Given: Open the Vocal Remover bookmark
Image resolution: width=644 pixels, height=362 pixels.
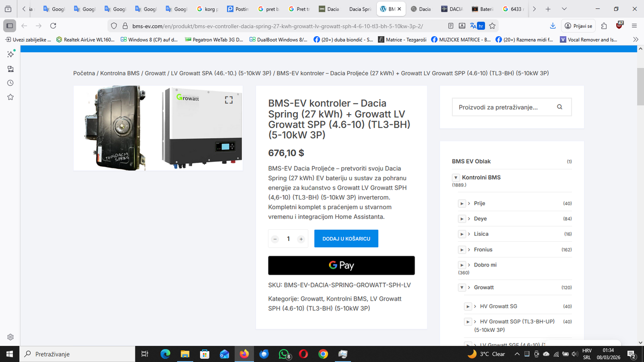Looking at the screenshot, I should coord(588,40).
